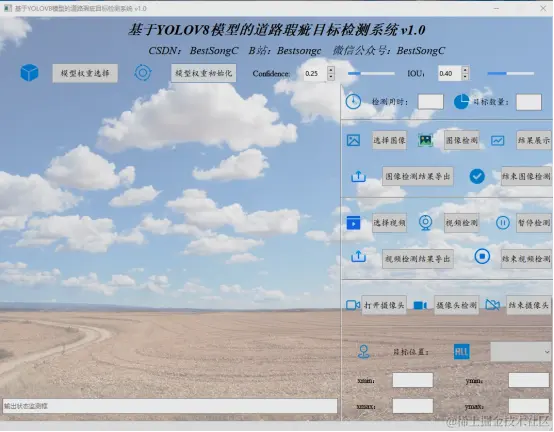Click the clock icon beside 检测用时
Screen dimensions: 554x432
pos(353,102)
